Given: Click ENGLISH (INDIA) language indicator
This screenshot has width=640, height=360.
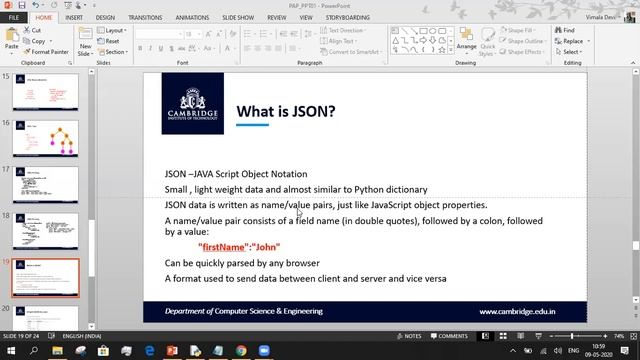Looking at the screenshot, I should [x=82, y=336].
